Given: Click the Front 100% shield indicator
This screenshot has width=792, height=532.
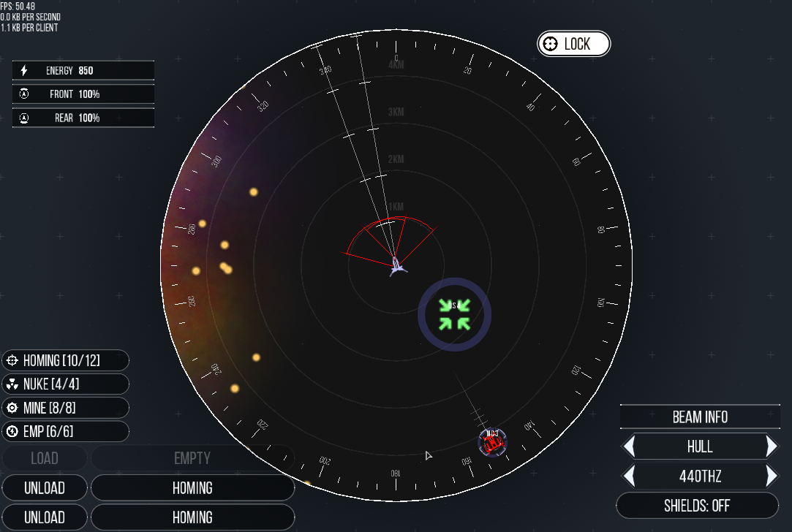Looking at the screenshot, I should [83, 94].
